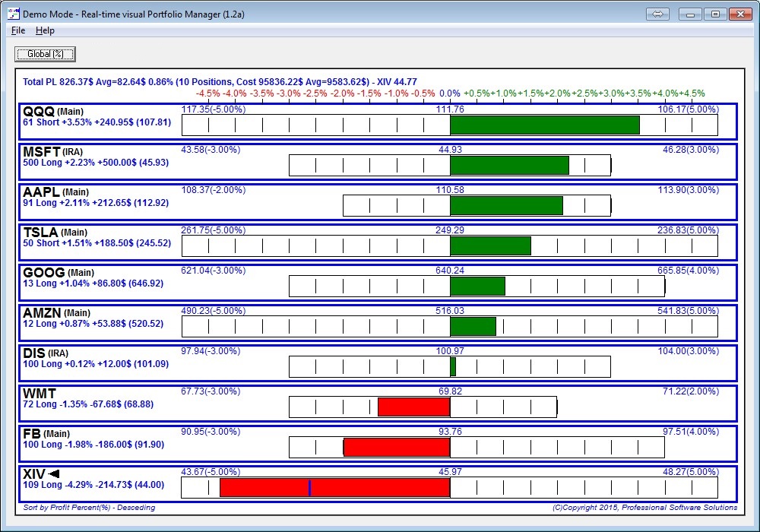The width and height of the screenshot is (760, 532).
Task: Select the QQQ ticker label
Action: click(x=39, y=112)
